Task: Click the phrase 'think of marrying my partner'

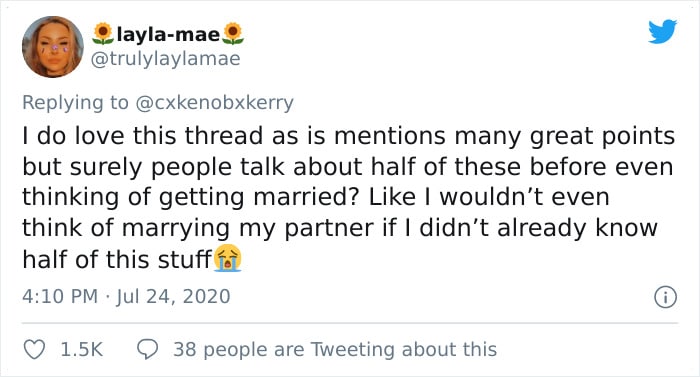Action: 198,228
